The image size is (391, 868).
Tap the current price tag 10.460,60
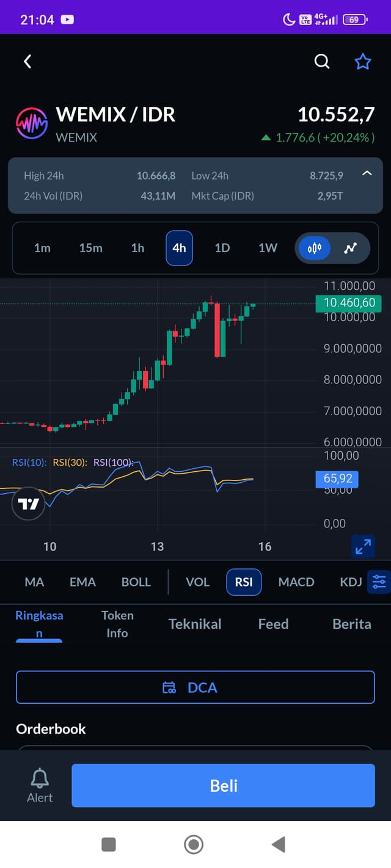click(348, 303)
